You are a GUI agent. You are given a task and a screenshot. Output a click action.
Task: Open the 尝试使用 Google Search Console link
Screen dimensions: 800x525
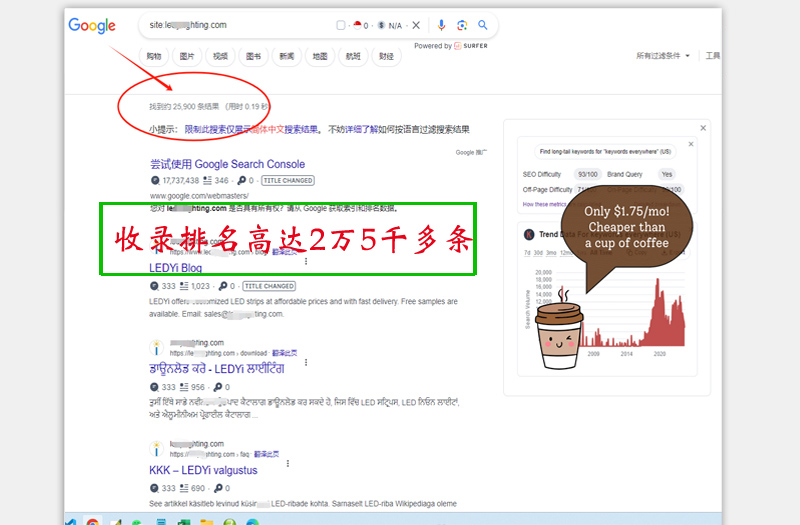coord(227,164)
